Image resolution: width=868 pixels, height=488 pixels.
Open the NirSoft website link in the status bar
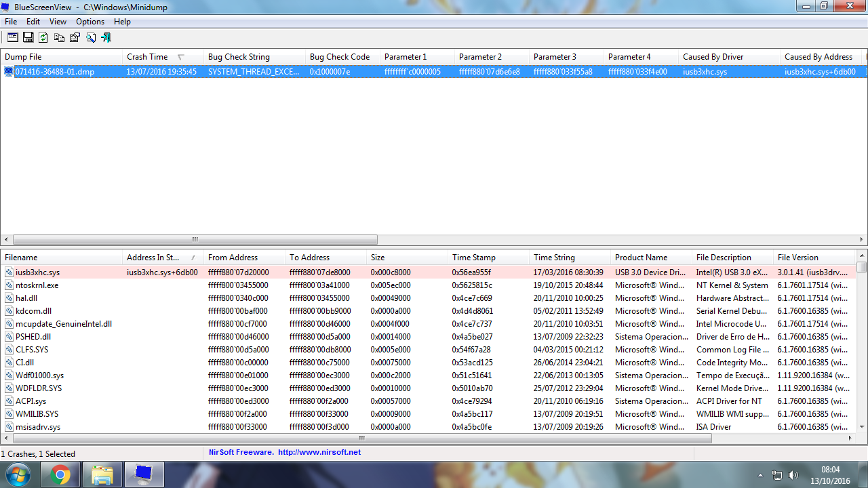(x=319, y=452)
